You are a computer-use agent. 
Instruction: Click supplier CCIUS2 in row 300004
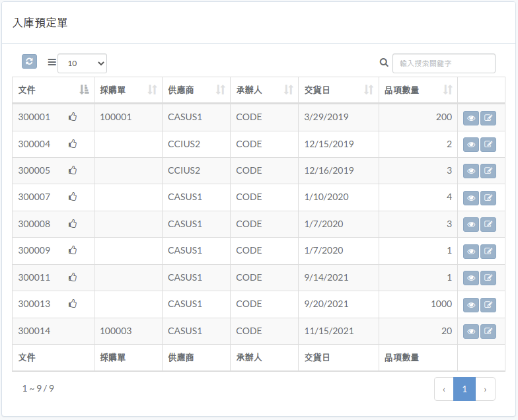click(x=184, y=144)
